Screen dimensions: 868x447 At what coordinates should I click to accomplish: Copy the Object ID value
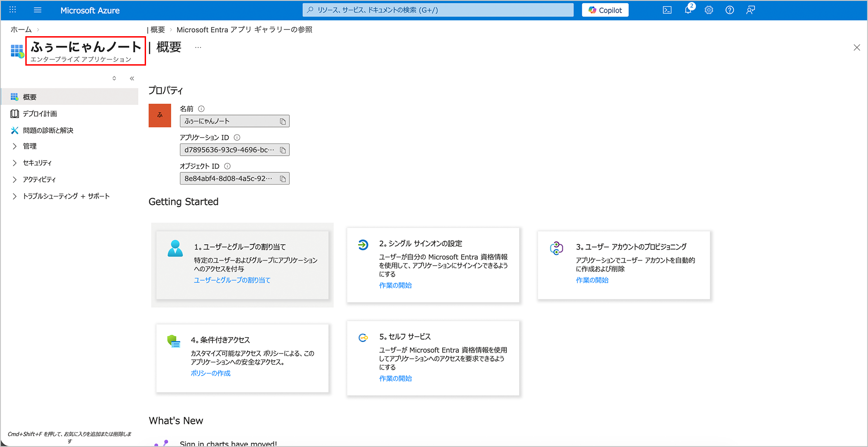pos(283,179)
